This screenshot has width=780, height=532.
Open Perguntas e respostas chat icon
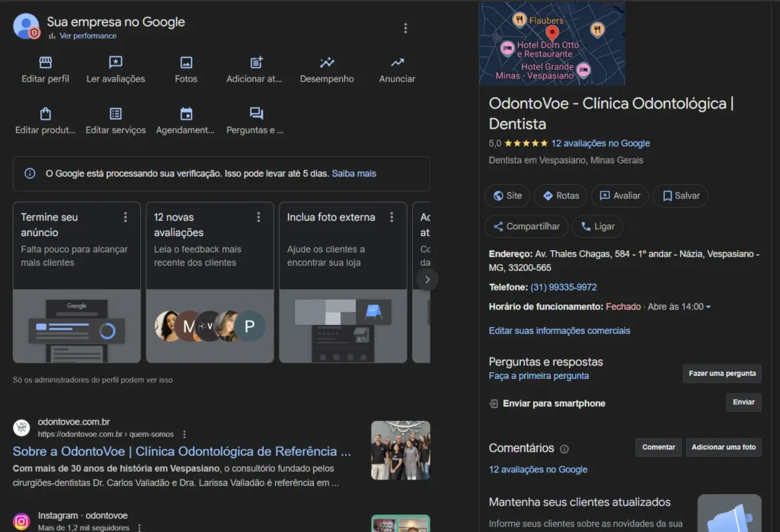coord(256,113)
